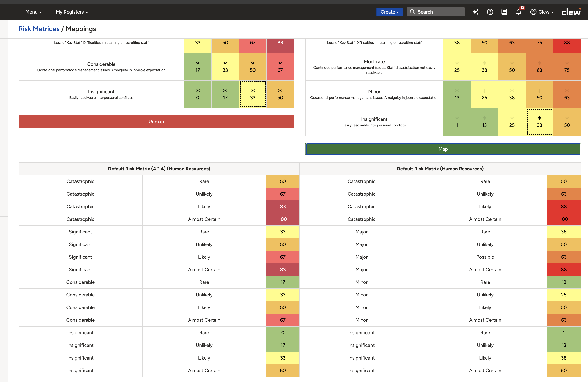
Task: Click 'Minor' heading in right matrix
Action: (x=374, y=92)
